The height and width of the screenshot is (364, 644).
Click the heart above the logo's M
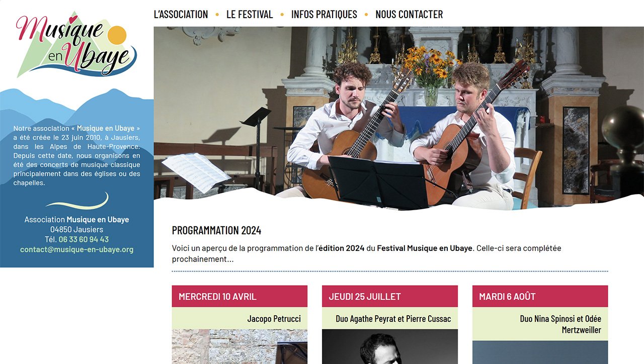(x=73, y=20)
